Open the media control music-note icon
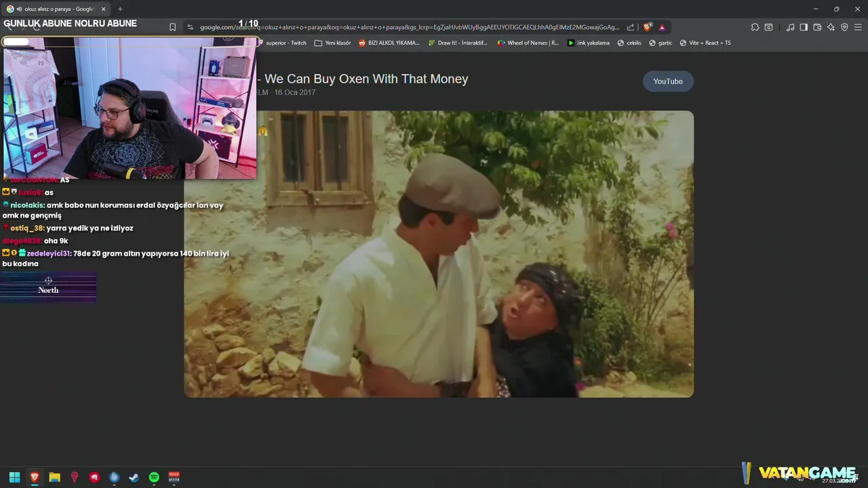Image resolution: width=868 pixels, height=488 pixels. point(790,27)
